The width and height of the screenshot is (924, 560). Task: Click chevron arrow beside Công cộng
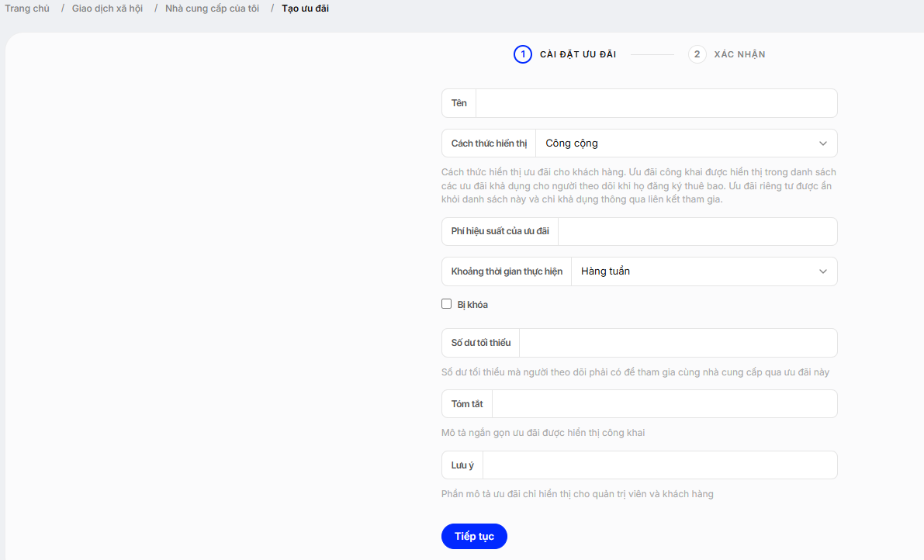click(x=822, y=143)
